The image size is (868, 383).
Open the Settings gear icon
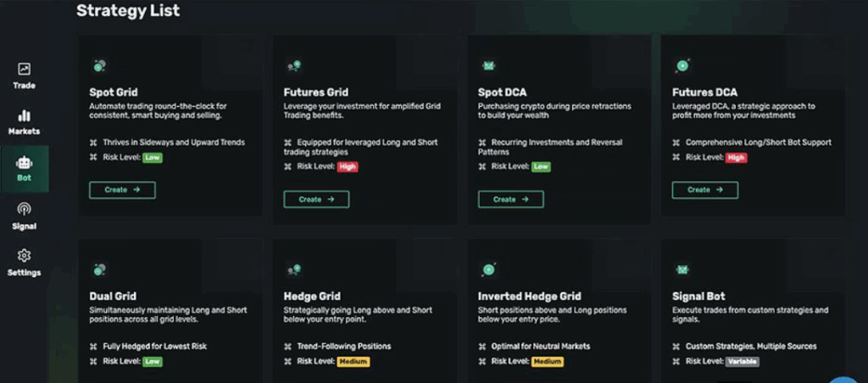point(25,256)
